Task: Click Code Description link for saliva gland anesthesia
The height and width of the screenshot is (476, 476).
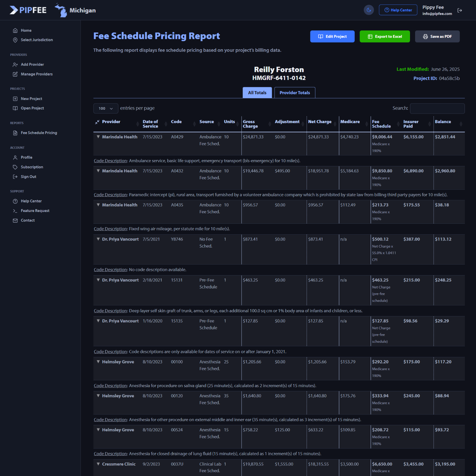Action: tap(110, 386)
